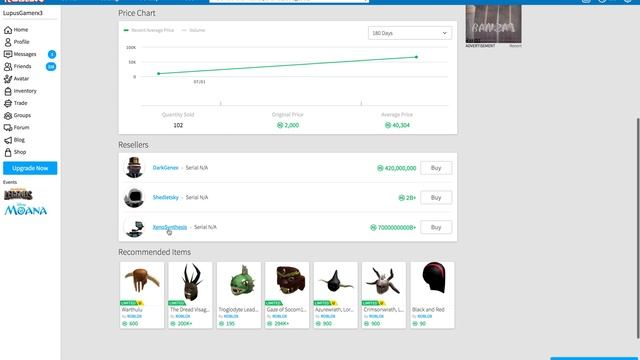Click the quantity sold 102 value
Viewport: 640px width, 360px height.
pos(178,125)
